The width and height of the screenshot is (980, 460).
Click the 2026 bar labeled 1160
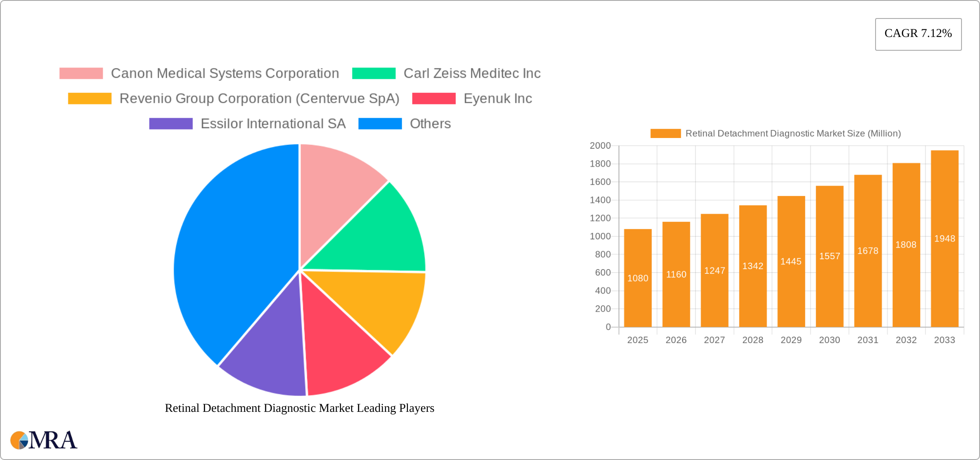coord(676,274)
